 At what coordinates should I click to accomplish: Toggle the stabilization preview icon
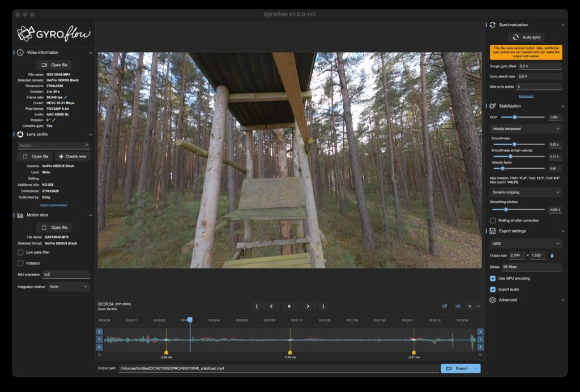(x=445, y=306)
